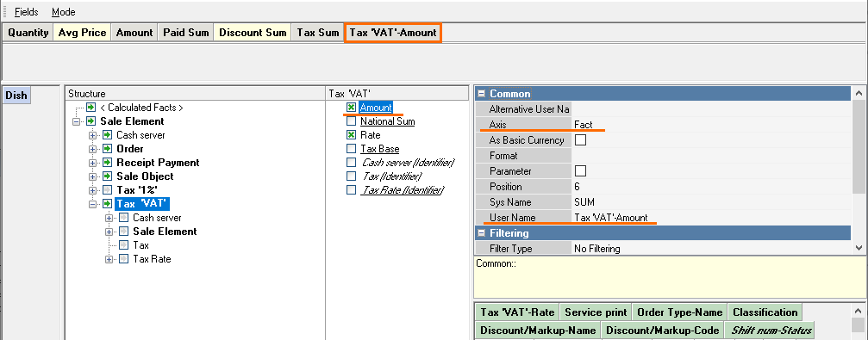Enable the National Sum checkbox
Image resolution: width=868 pixels, height=340 pixels.
(351, 121)
